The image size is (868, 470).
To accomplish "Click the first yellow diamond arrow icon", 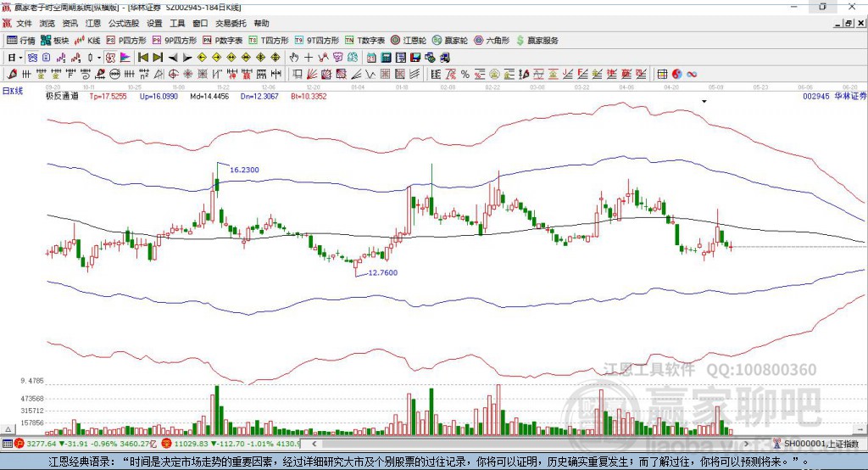I will [202, 58].
